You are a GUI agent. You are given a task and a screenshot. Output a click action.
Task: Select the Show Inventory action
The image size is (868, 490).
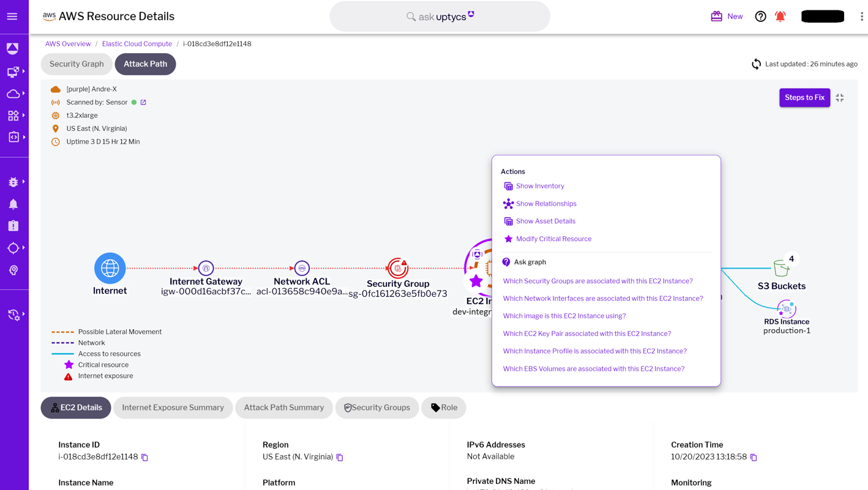click(x=539, y=186)
